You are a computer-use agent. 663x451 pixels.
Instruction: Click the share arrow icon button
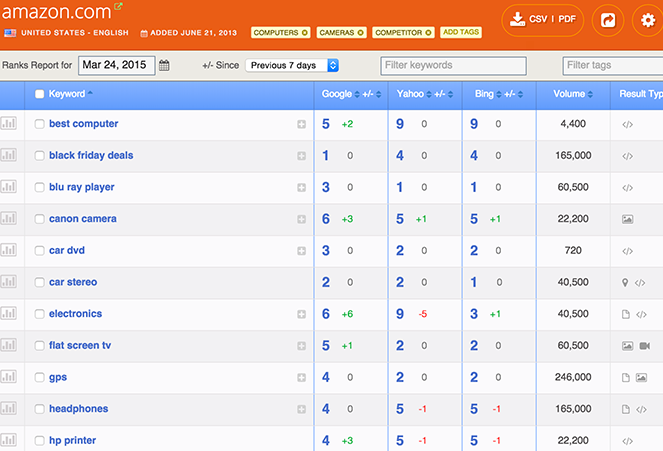(608, 20)
